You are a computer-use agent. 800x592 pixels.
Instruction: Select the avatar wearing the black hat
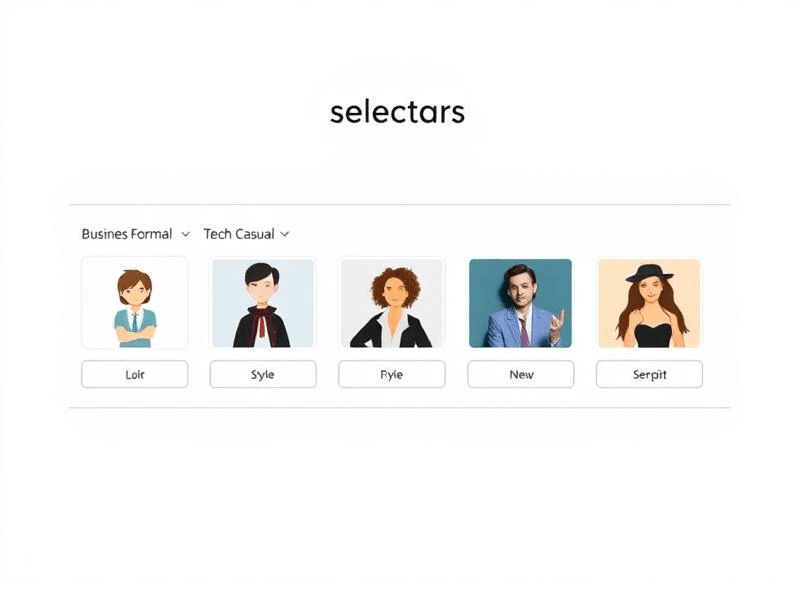point(649,302)
